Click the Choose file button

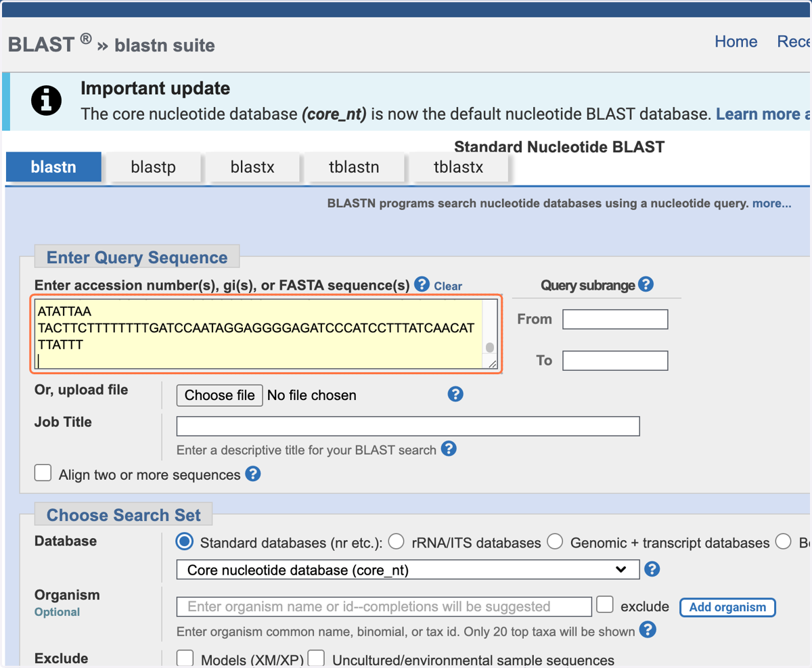pos(220,395)
